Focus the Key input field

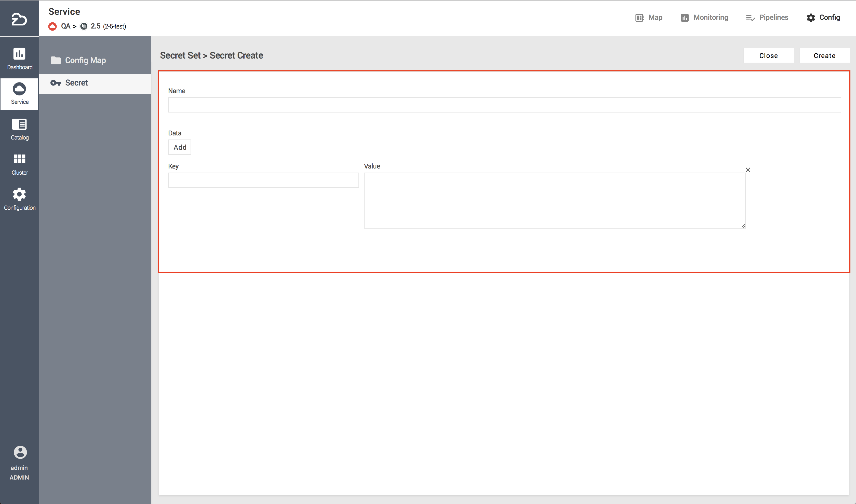263,180
